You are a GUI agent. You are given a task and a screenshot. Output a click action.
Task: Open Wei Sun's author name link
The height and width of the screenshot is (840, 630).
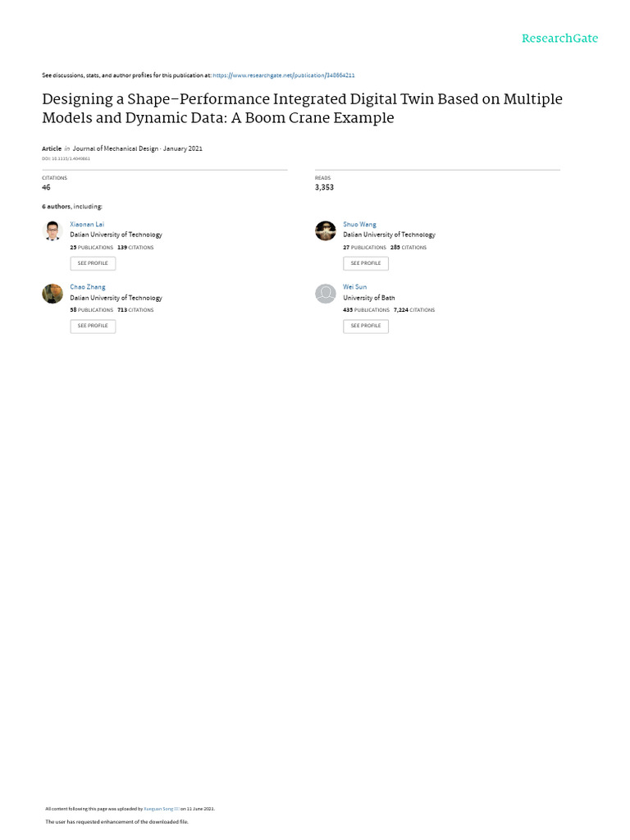[x=354, y=287]
